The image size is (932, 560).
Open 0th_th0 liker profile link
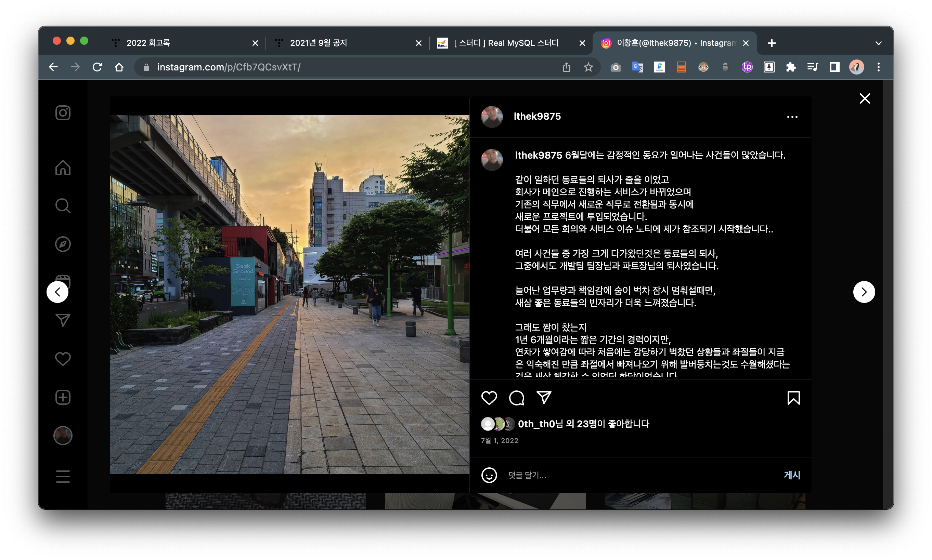tap(536, 424)
